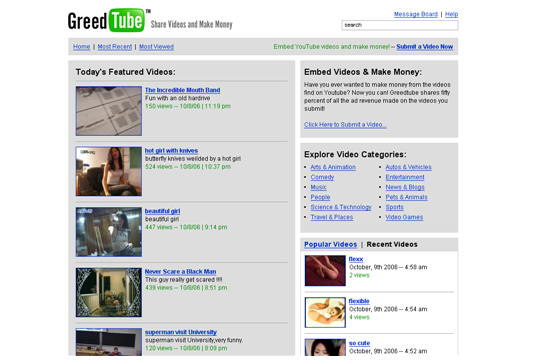Browse the Comedy category
Image resolution: width=535 pixels, height=361 pixels.
pos(322,177)
